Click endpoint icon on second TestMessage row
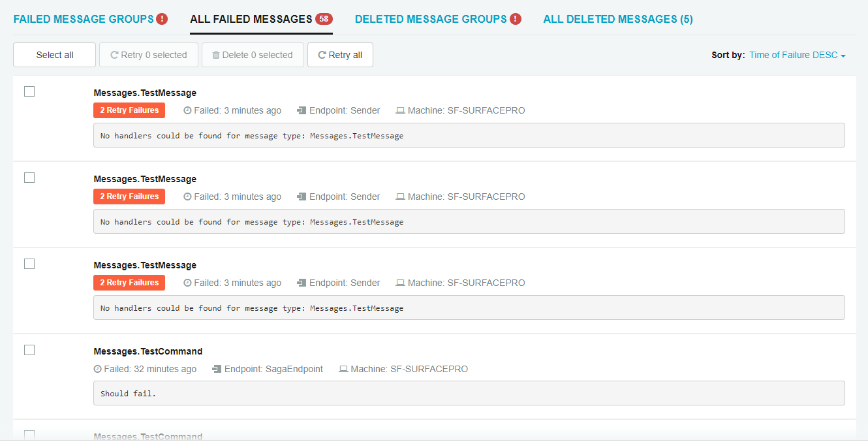This screenshot has height=442, width=868. pyautogui.click(x=302, y=197)
